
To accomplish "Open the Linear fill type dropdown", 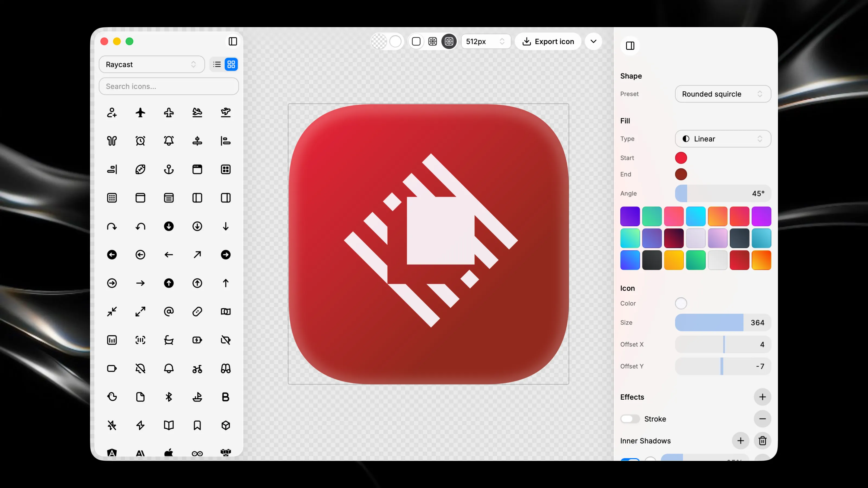I will (723, 139).
